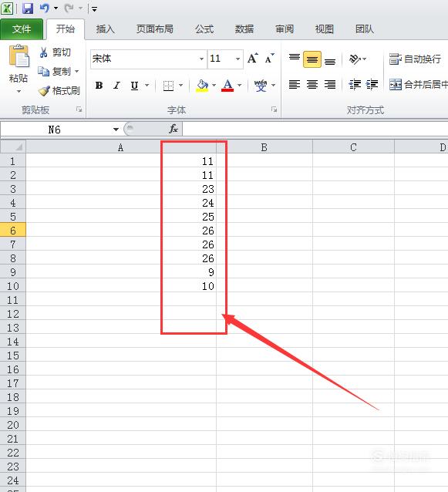Expand Paste options arrow
This screenshot has height=492, width=448.
click(19, 91)
